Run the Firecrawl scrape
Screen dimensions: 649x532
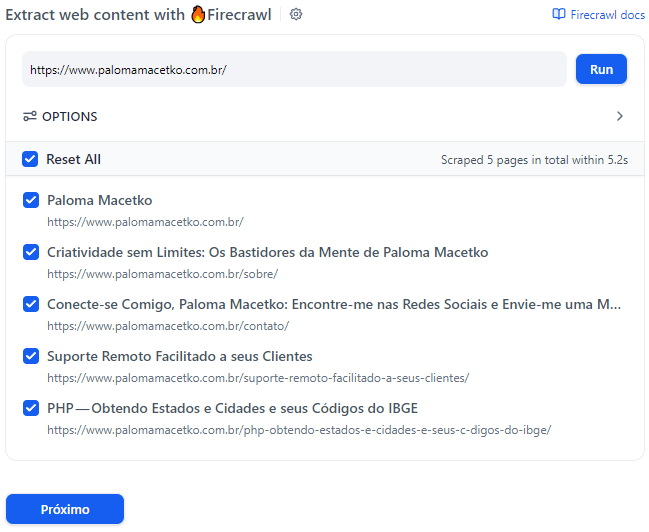click(x=601, y=69)
